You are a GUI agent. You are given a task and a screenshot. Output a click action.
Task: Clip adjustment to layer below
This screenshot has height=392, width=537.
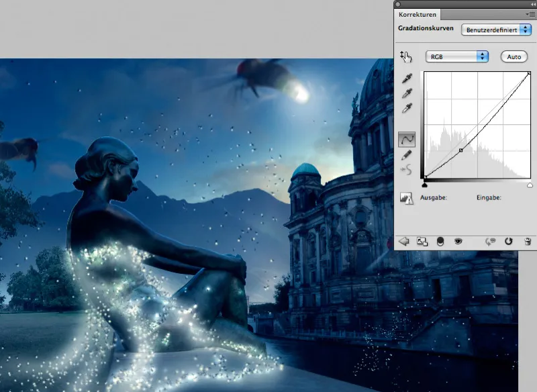pyautogui.click(x=440, y=242)
